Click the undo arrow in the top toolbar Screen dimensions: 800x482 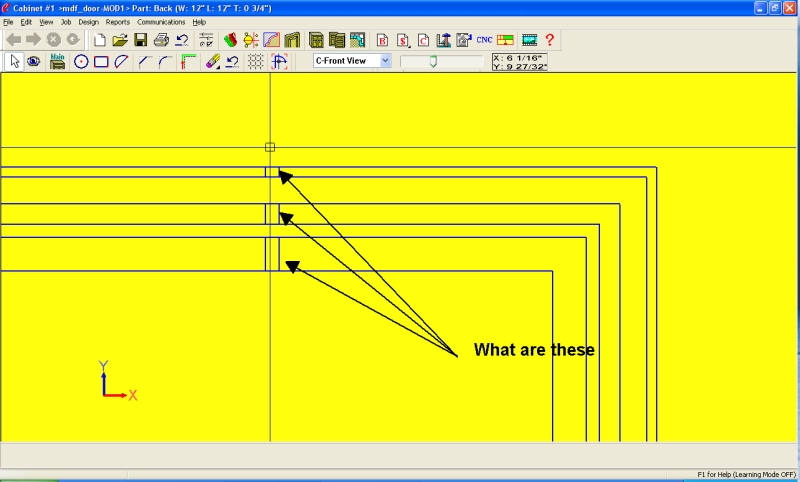[x=182, y=40]
